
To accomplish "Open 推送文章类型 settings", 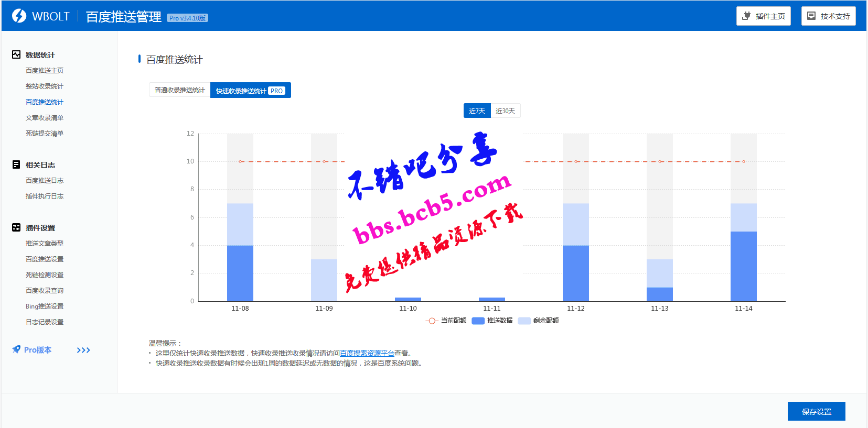I will coord(45,243).
